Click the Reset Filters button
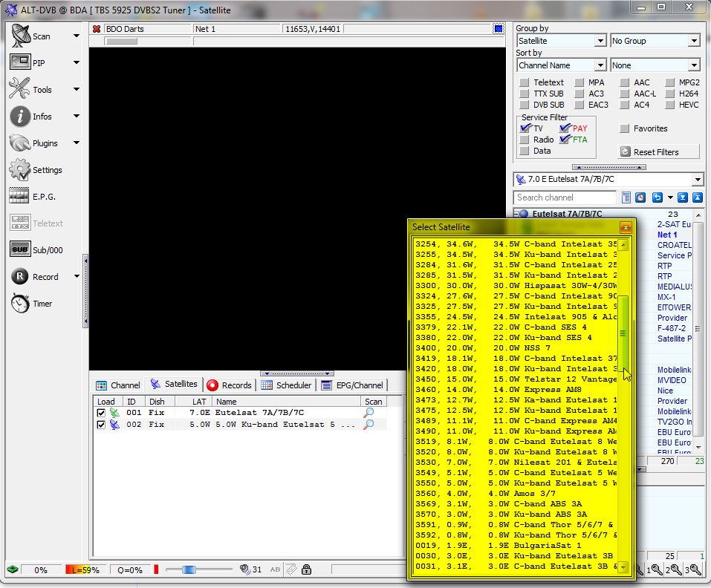The image size is (711, 588). pyautogui.click(x=658, y=151)
